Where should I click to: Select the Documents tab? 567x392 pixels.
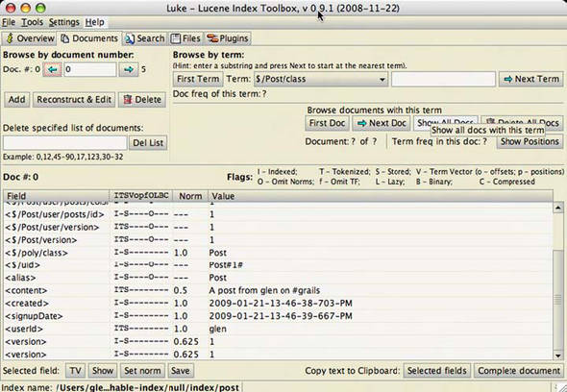point(89,38)
